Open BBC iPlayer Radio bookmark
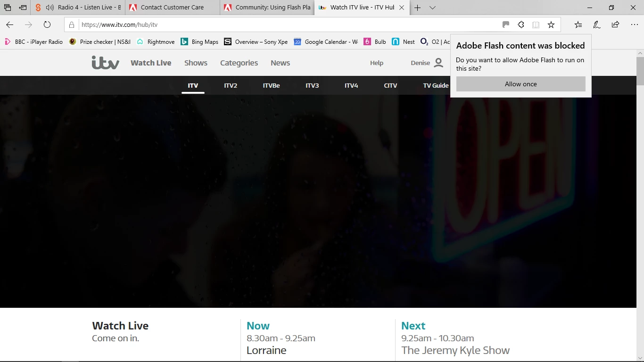 tap(33, 42)
